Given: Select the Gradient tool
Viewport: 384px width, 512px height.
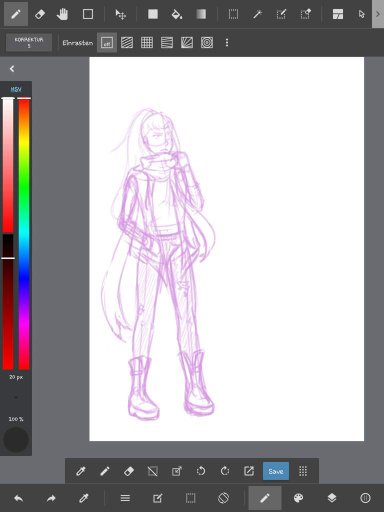Looking at the screenshot, I should tap(201, 14).
